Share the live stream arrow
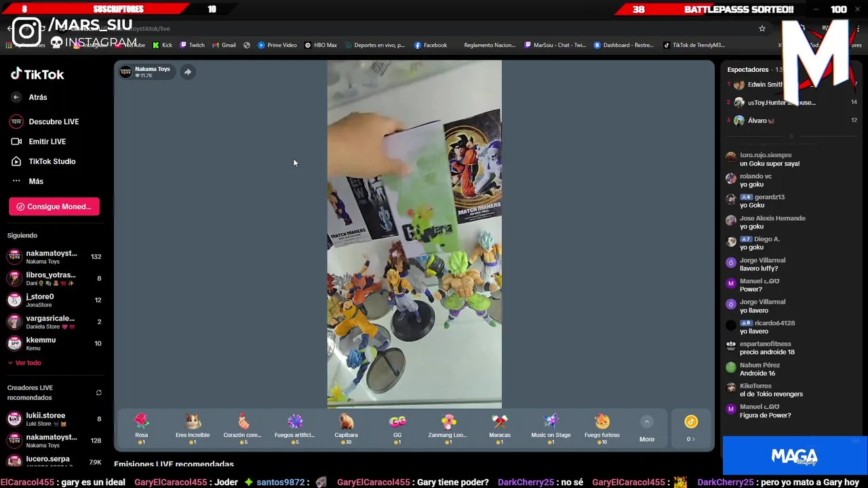Screen dimensions: 868x488 coord(188,72)
